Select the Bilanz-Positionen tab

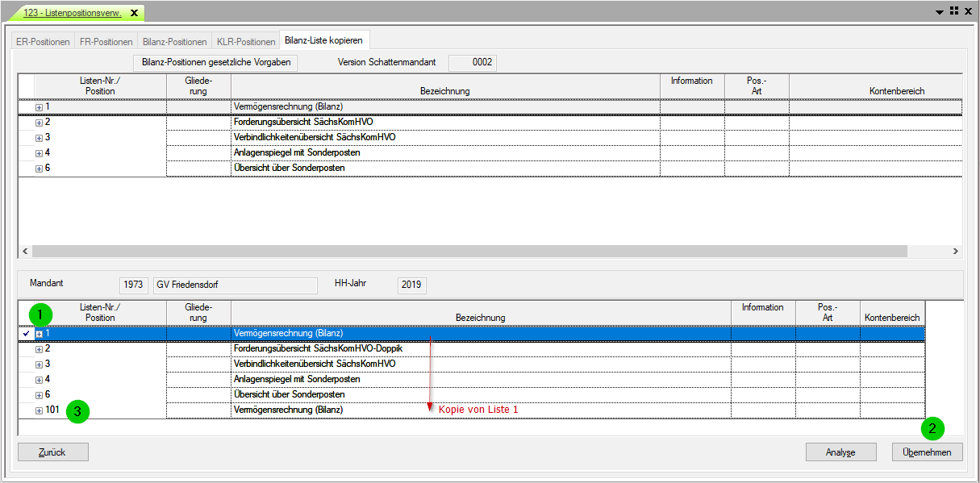(174, 42)
